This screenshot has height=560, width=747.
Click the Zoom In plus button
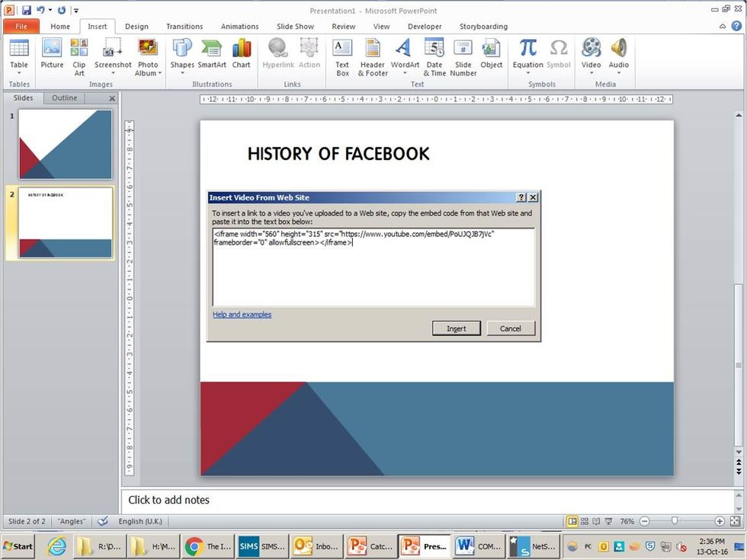point(720,521)
